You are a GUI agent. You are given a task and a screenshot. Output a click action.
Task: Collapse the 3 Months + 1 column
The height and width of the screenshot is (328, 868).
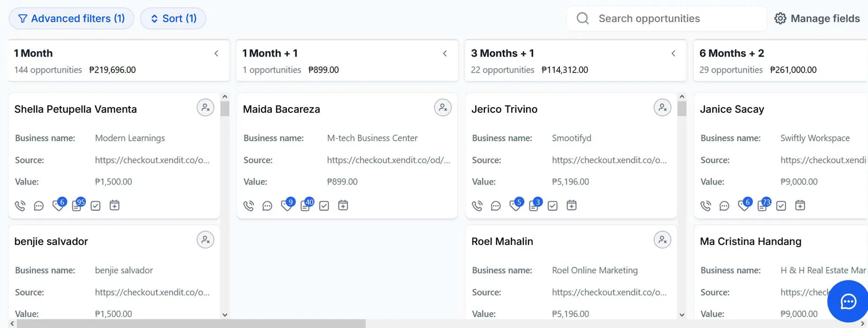(673, 53)
